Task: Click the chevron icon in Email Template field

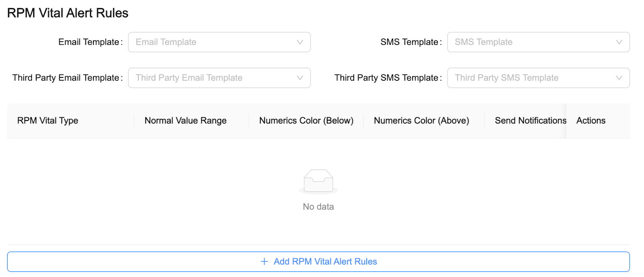Action: [x=300, y=42]
